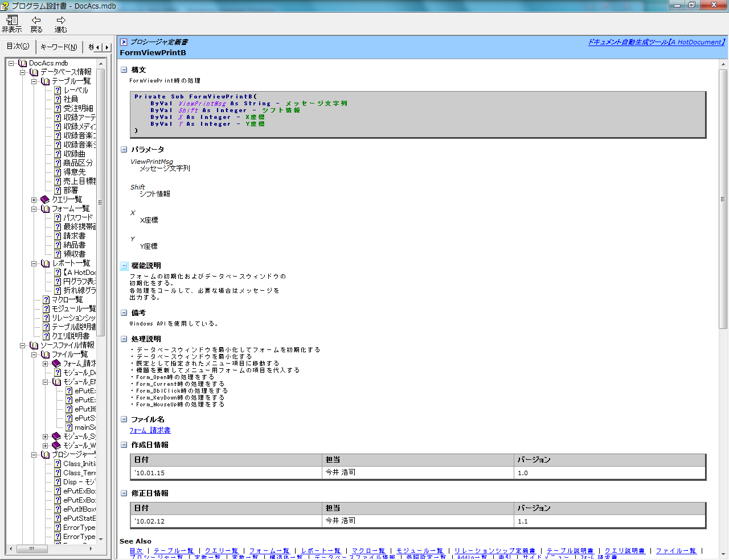Collapse the 構文 section toggle box

[x=124, y=70]
